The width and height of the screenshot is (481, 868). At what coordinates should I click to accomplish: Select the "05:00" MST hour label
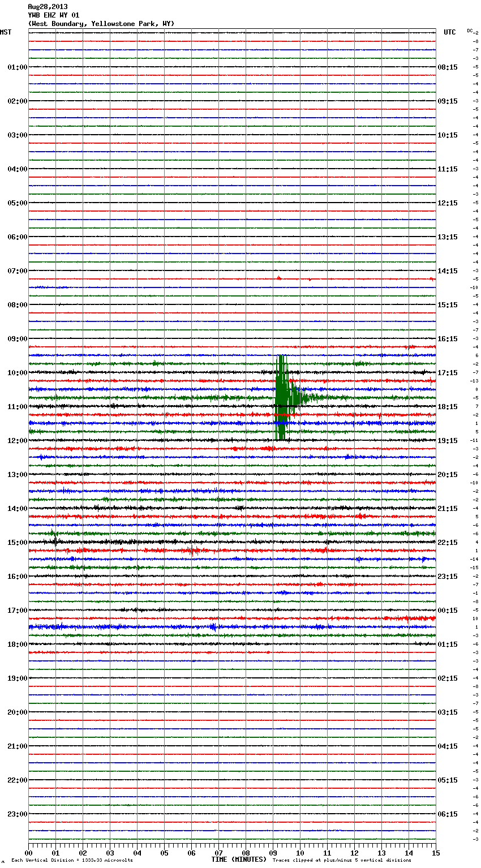(x=18, y=203)
